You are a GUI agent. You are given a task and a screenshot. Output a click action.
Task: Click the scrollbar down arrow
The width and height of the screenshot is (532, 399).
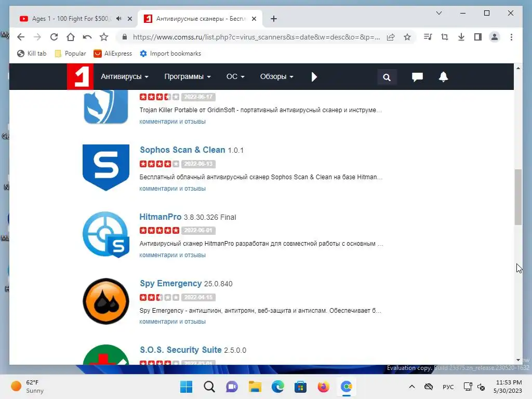point(518,360)
